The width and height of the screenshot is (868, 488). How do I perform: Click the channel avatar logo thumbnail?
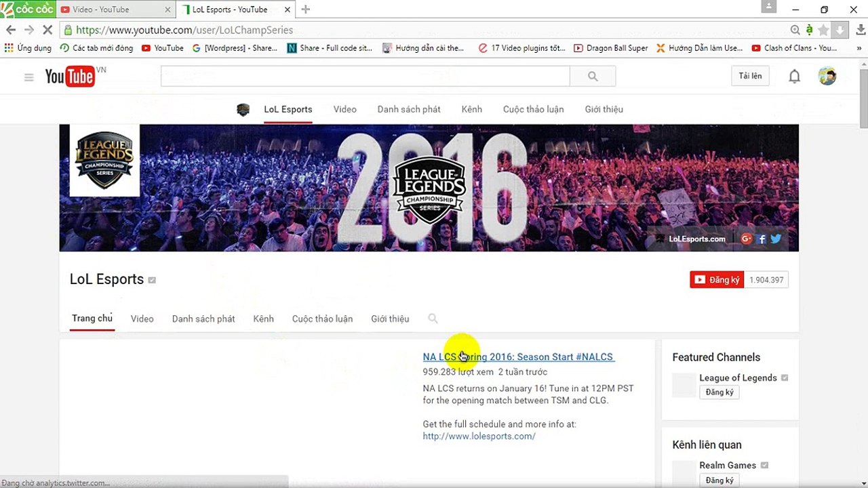coord(104,160)
